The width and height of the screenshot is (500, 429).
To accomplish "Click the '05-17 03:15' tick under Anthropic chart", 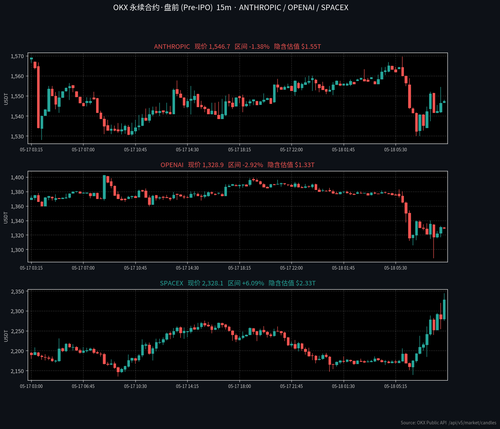I will (31, 150).
